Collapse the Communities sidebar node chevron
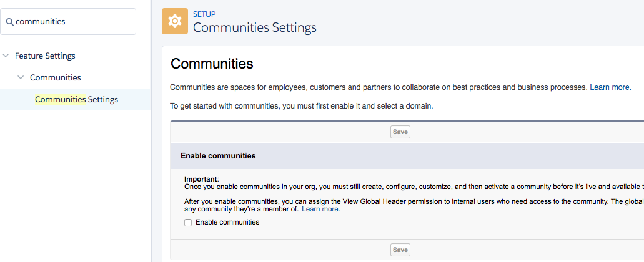This screenshot has height=262, width=644. (21, 77)
